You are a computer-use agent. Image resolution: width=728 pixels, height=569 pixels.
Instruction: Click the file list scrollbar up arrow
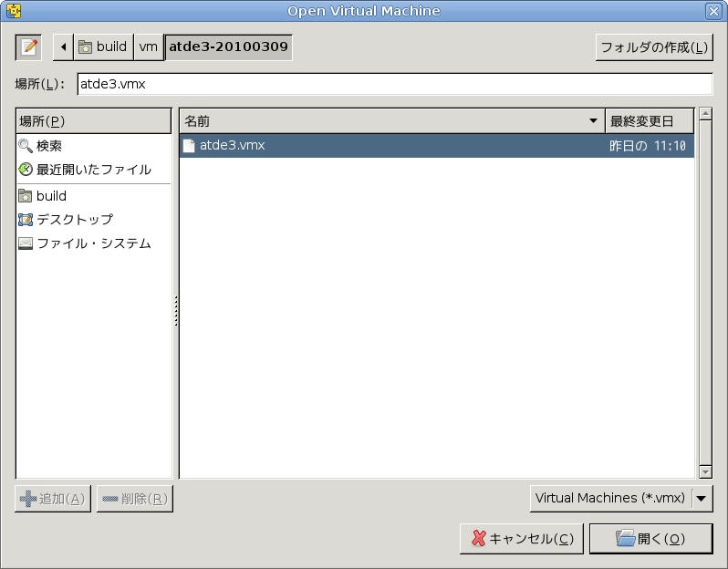705,114
